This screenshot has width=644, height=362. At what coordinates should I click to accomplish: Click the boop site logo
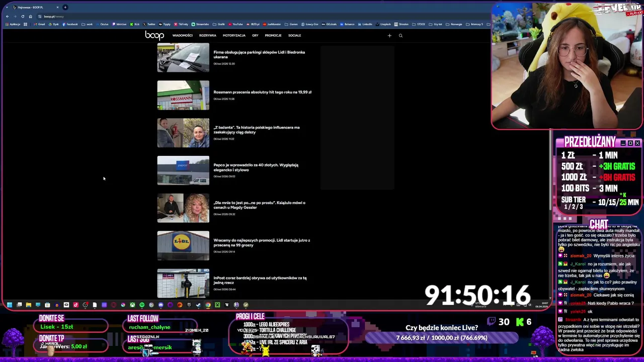(154, 35)
